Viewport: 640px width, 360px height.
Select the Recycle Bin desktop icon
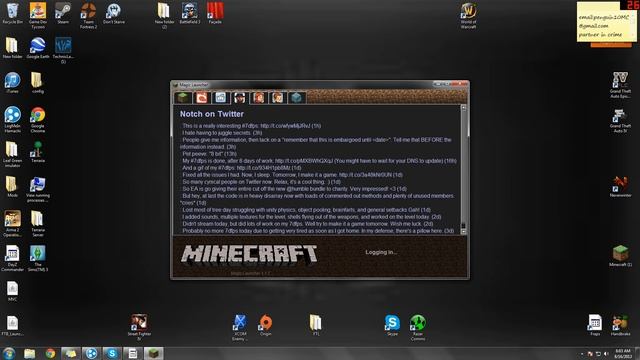[12, 13]
